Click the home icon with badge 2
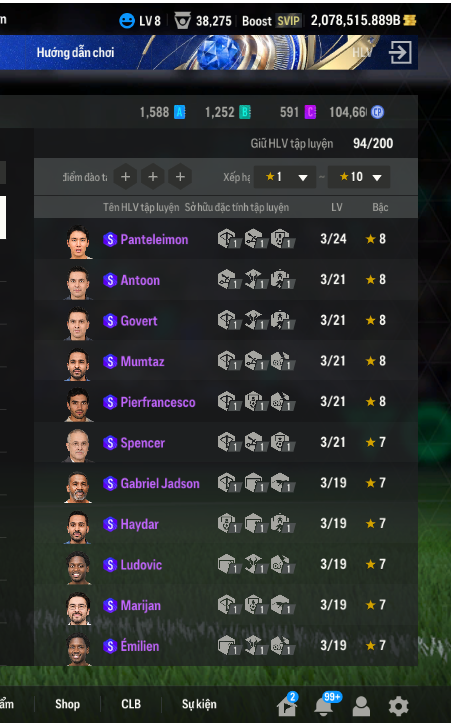Image resolution: width=451 pixels, height=723 pixels. 287,705
